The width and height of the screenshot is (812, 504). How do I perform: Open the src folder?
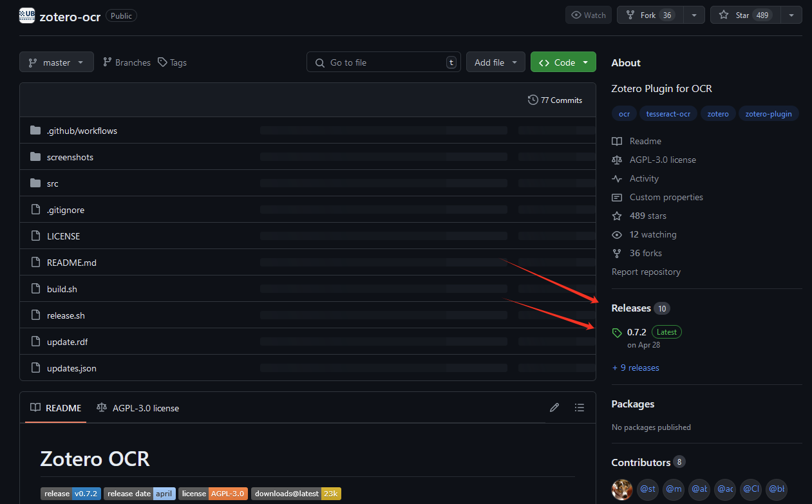53,183
